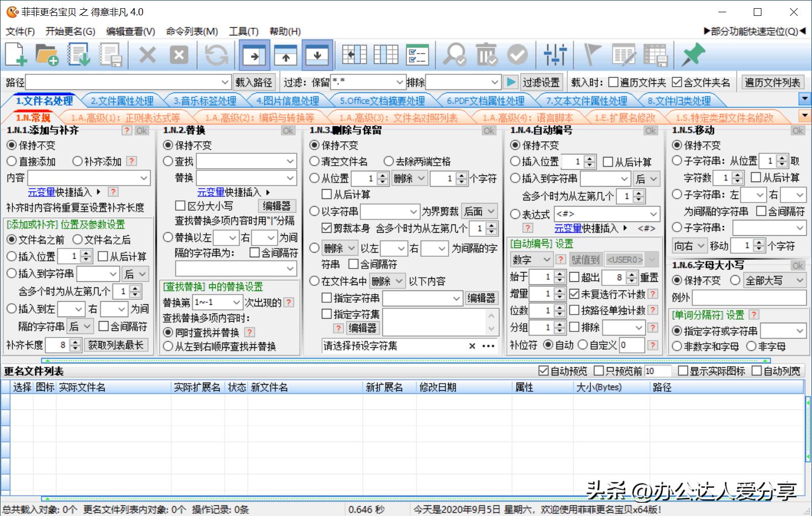812x516 pixels.
Task: Open the 排除 filter dropdown
Action: [x=494, y=82]
